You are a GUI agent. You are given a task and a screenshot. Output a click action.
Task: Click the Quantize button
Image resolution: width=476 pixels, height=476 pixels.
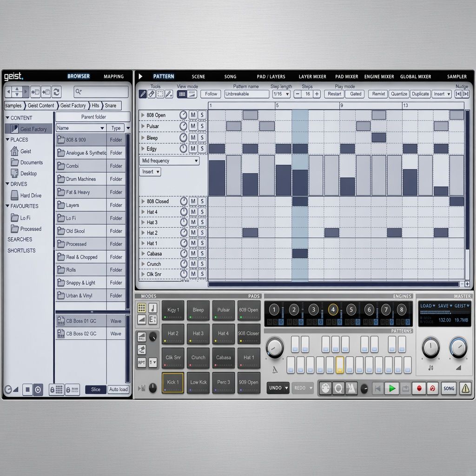(399, 94)
